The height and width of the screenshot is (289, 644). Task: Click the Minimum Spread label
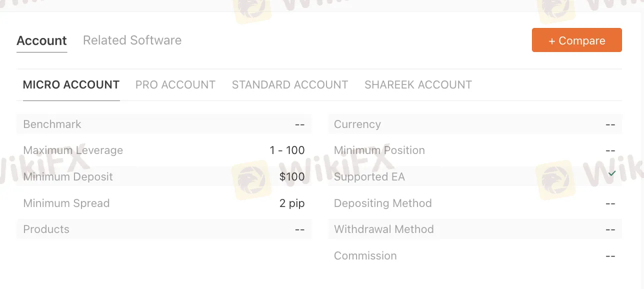coord(66,203)
